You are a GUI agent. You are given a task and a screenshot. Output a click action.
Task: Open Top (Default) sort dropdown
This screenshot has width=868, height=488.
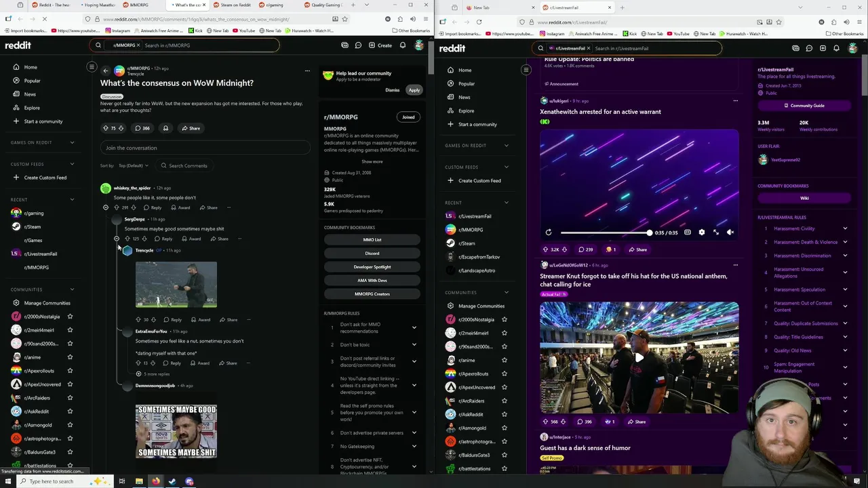[134, 165]
